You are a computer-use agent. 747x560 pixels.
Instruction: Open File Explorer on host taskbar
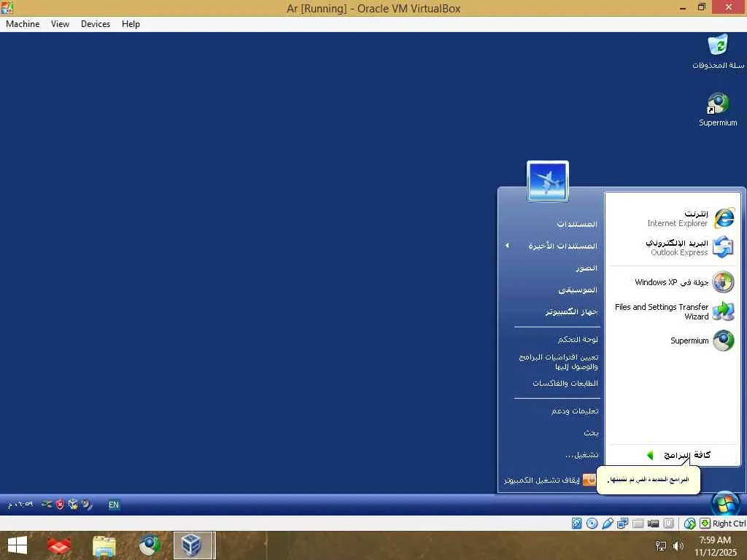(104, 545)
